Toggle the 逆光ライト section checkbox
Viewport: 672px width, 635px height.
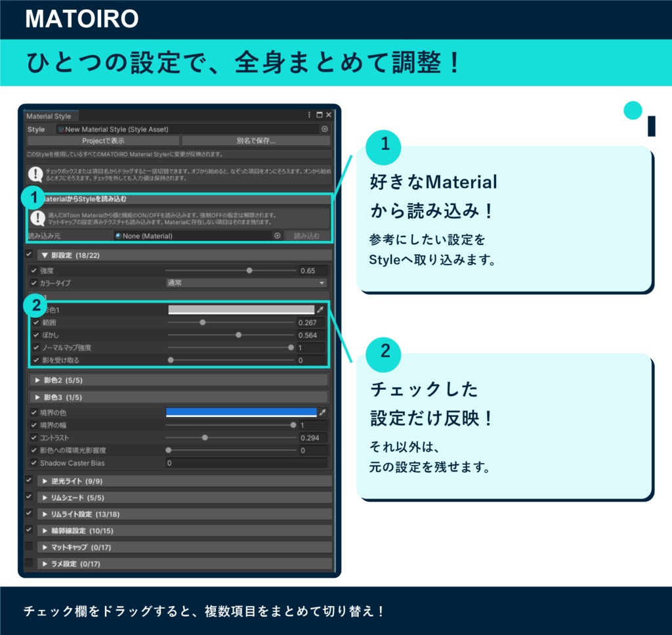pyautogui.click(x=29, y=481)
